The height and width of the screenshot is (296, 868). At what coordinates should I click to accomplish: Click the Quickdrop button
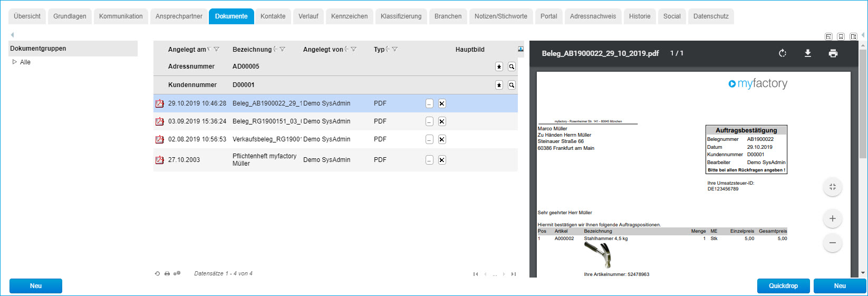783,286
